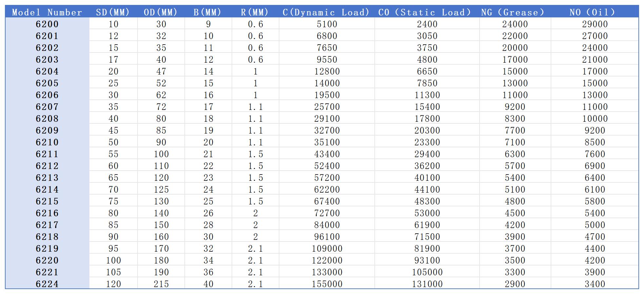The image size is (644, 294).
Task: Click the dynamic load value 12800
Action: 327,72
